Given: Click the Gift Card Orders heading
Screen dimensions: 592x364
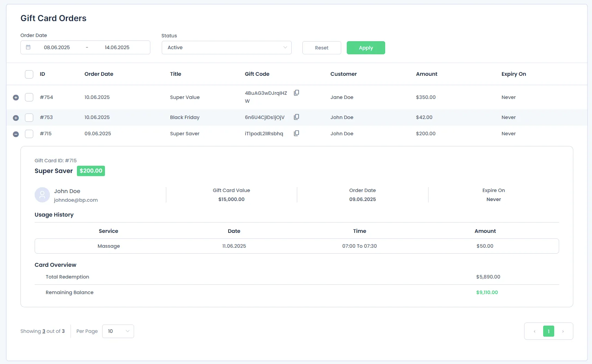Looking at the screenshot, I should pyautogui.click(x=53, y=18).
